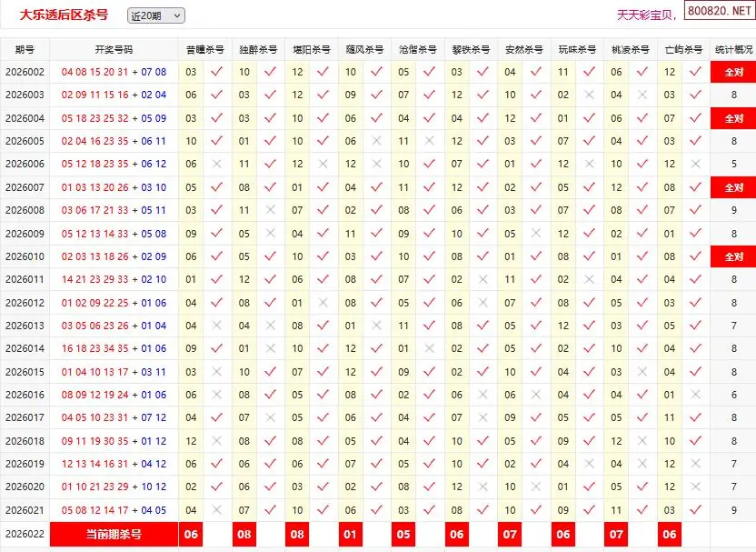Image resolution: width=756 pixels, height=552 pixels.
Task: Click the red 全对 badge in row 2026010
Action: (733, 256)
